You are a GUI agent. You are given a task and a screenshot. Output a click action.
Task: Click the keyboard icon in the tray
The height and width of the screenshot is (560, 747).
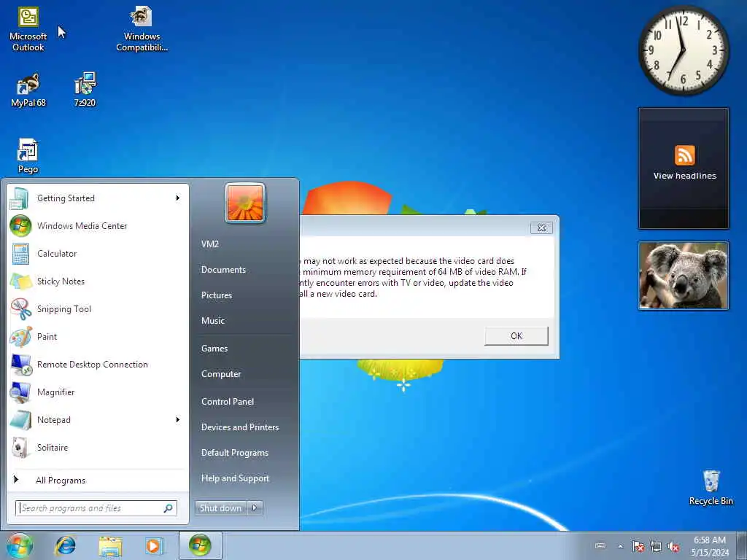(600, 546)
